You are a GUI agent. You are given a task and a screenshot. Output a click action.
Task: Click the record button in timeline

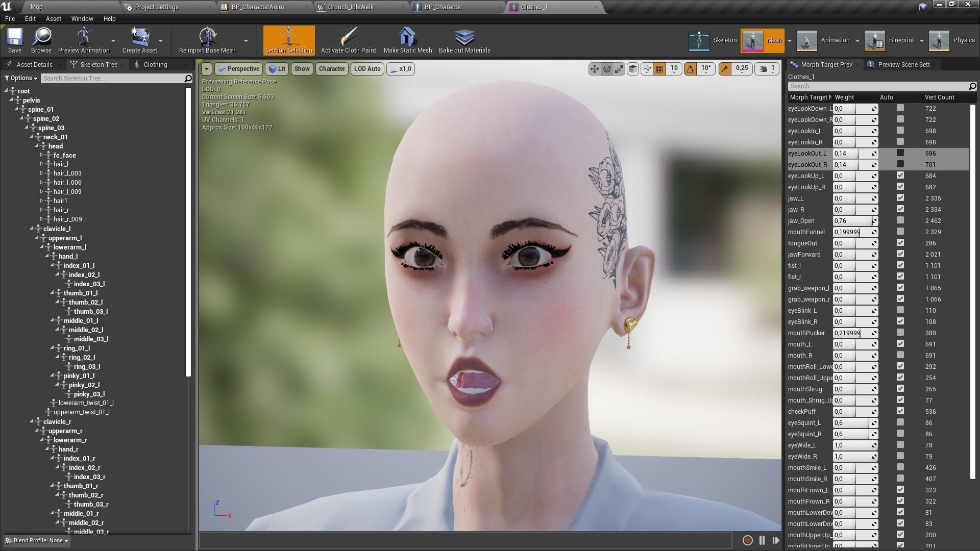pos(747,540)
